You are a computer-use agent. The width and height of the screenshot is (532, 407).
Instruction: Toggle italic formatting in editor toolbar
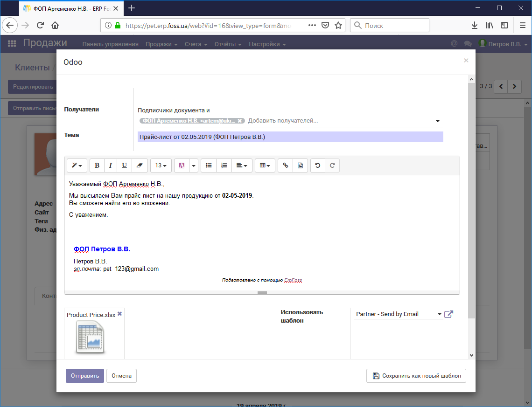[110, 166]
